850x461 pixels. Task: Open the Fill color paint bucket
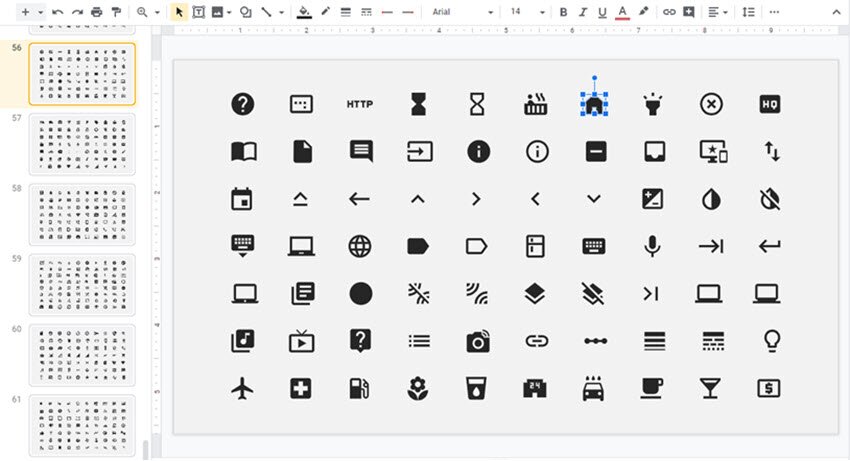click(x=304, y=12)
